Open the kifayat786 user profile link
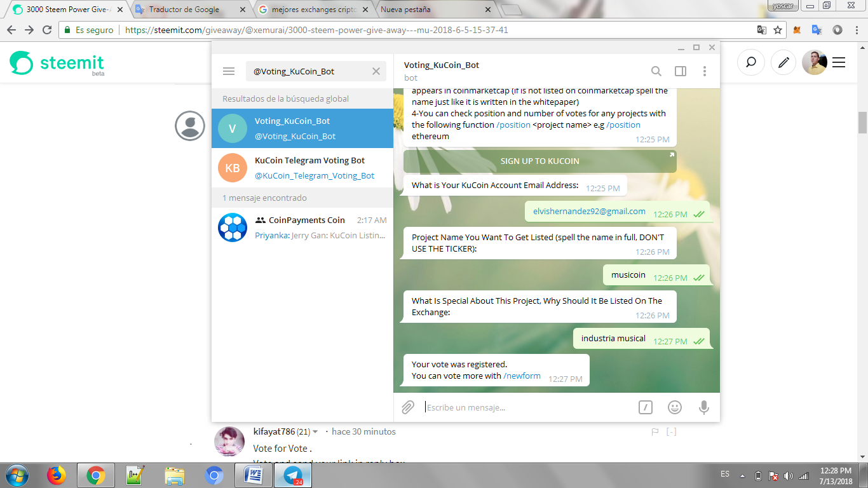 (x=274, y=432)
